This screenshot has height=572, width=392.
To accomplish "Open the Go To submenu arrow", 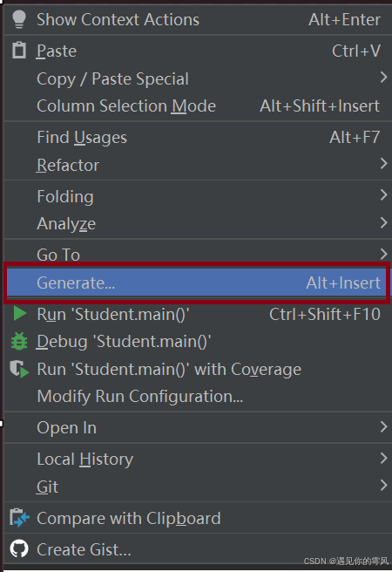I will tap(383, 254).
